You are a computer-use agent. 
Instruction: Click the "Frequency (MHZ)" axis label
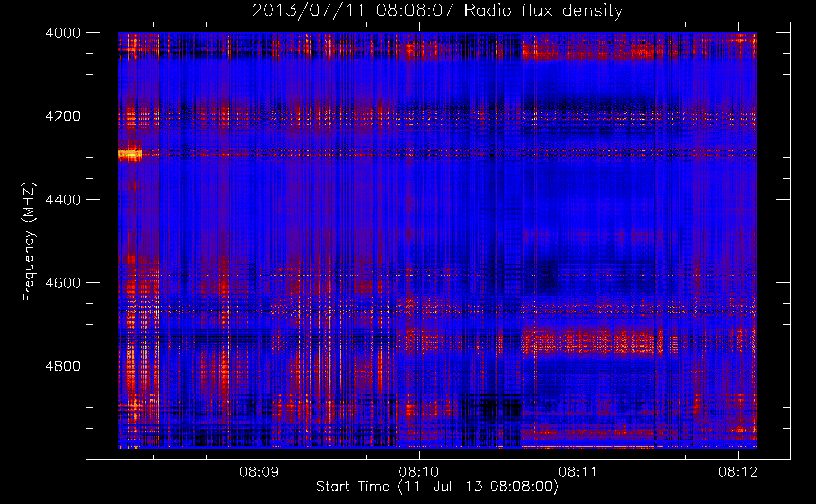(x=29, y=241)
